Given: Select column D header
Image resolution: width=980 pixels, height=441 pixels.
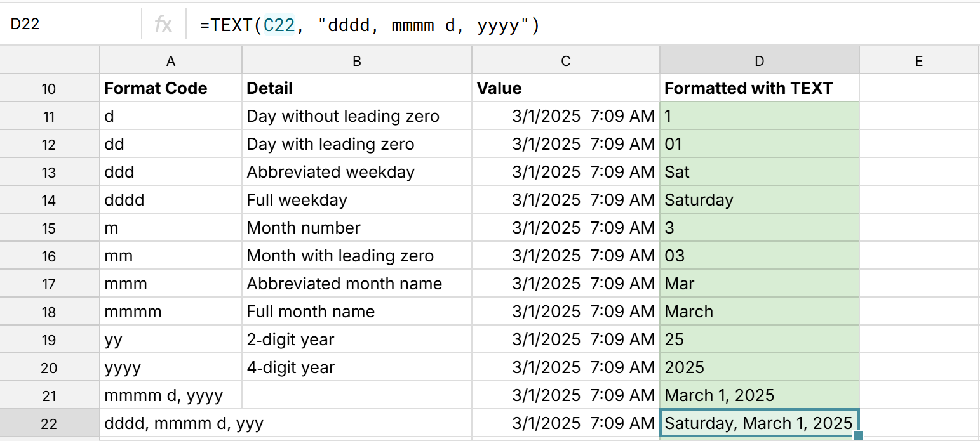Looking at the screenshot, I should click(759, 59).
